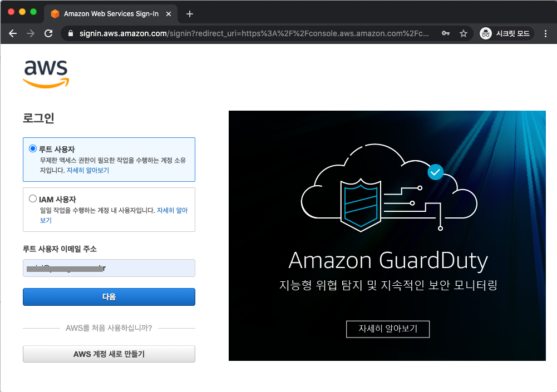The width and height of the screenshot is (557, 392).
Task: Open the saved passwords key icon
Action: click(446, 33)
